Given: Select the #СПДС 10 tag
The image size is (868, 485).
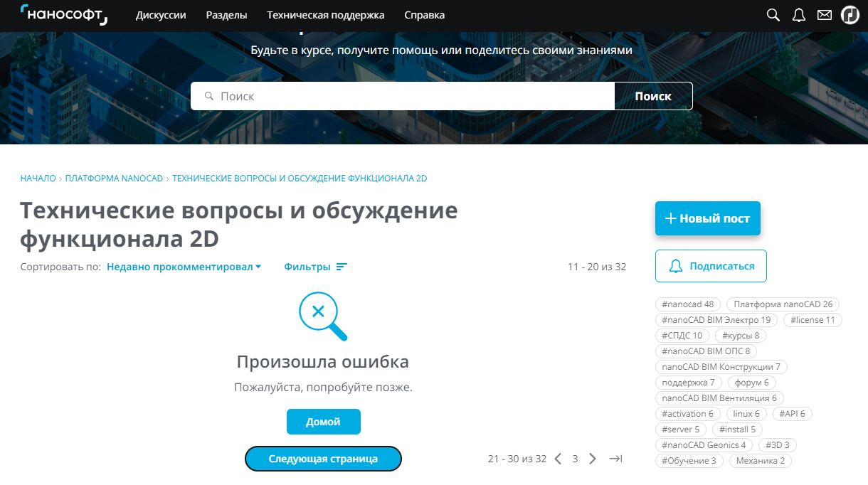Looking at the screenshot, I should 682,336.
